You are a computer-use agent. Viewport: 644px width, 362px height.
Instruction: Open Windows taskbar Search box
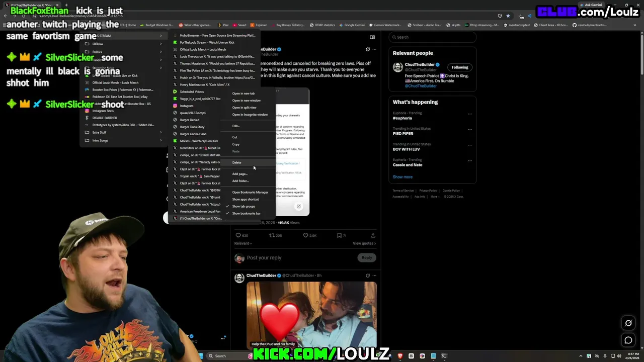click(225, 356)
